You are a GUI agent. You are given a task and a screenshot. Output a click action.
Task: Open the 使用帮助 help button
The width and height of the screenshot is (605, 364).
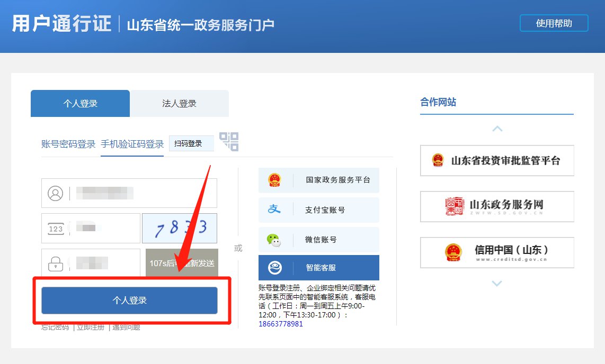[x=554, y=23]
